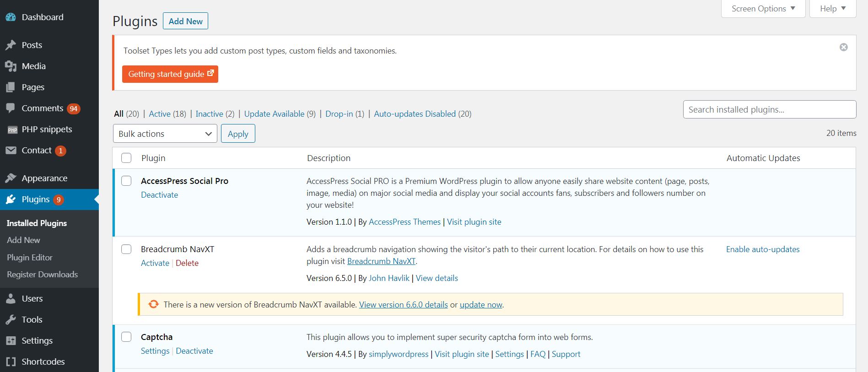Viewport: 868px width, 372px height.
Task: Delete Breadcrumb NavXT plugin
Action: [187, 263]
